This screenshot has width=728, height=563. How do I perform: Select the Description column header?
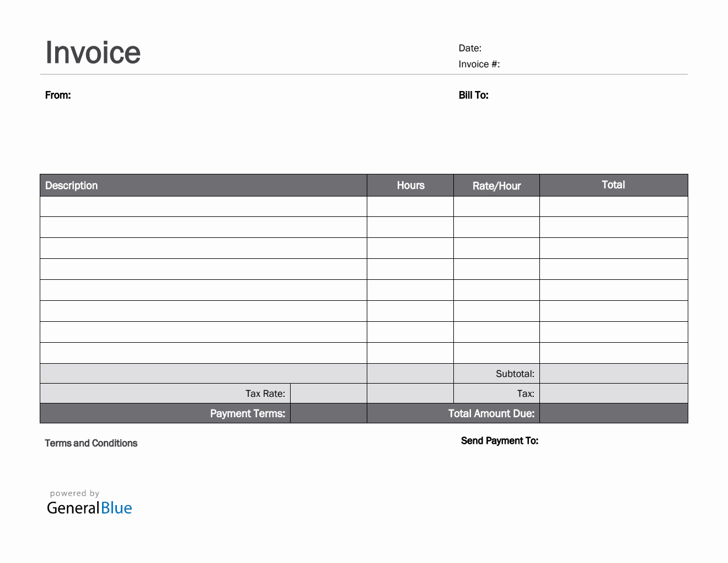click(71, 185)
